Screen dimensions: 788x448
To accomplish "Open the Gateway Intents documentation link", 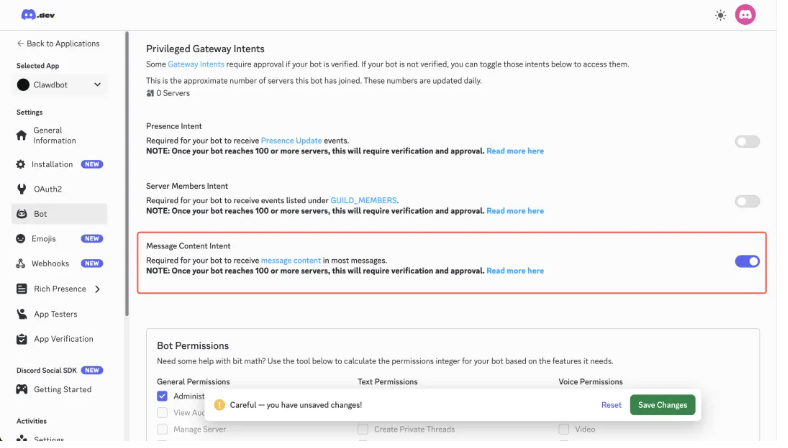I will 195,64.
